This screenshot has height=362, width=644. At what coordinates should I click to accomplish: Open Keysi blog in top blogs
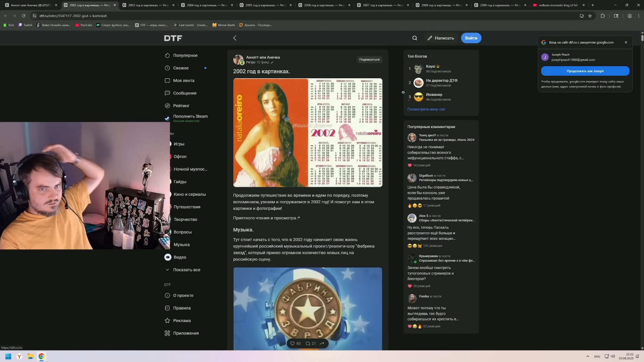[431, 66]
